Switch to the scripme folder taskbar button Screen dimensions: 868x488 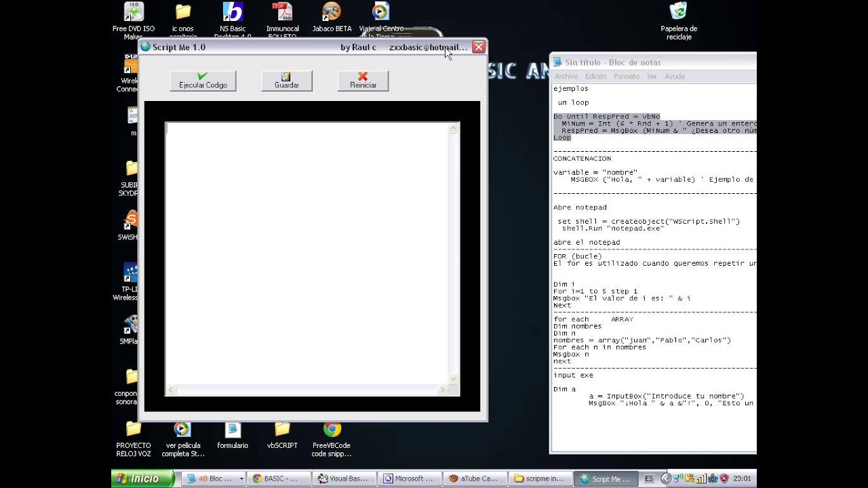539,479
